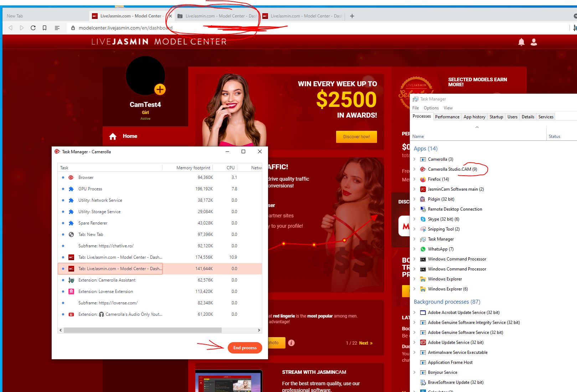Click the GPU Process puzzle icon
This screenshot has width=577, height=392.
tap(71, 189)
